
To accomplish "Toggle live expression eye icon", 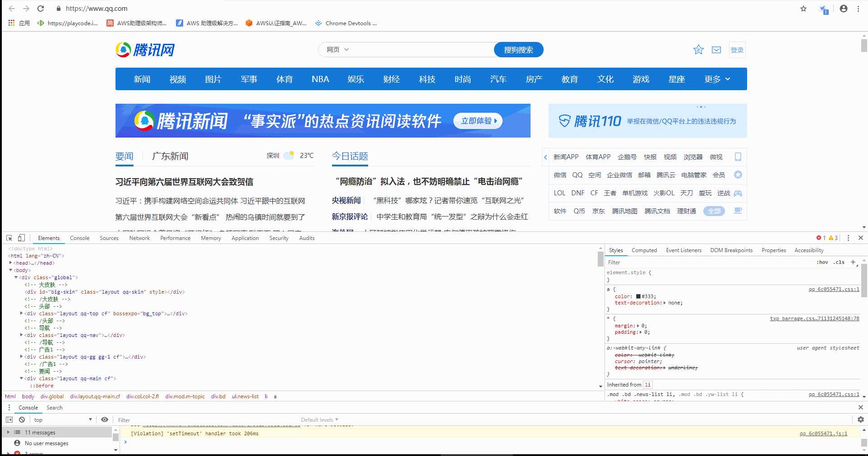I will (x=105, y=419).
